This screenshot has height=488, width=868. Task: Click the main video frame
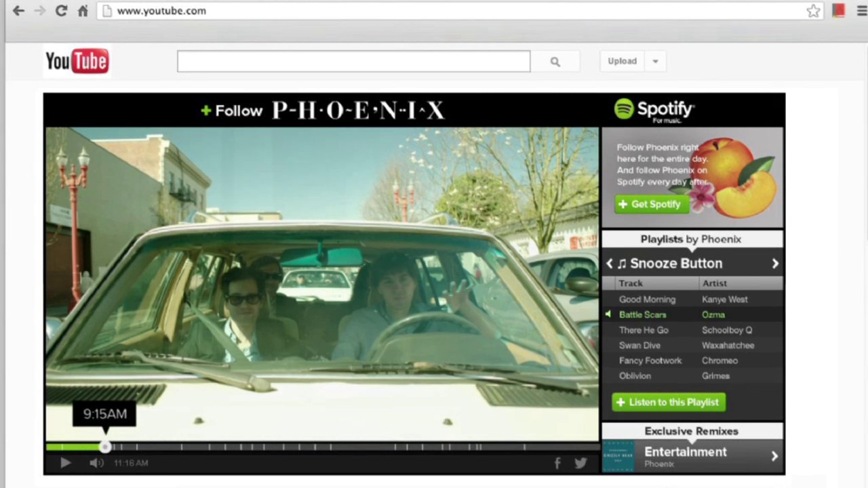322,284
